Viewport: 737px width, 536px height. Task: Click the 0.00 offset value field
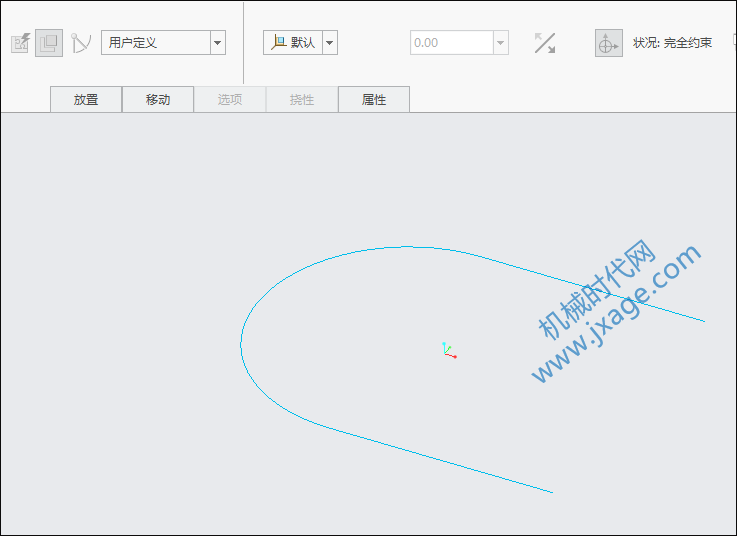tap(452, 43)
